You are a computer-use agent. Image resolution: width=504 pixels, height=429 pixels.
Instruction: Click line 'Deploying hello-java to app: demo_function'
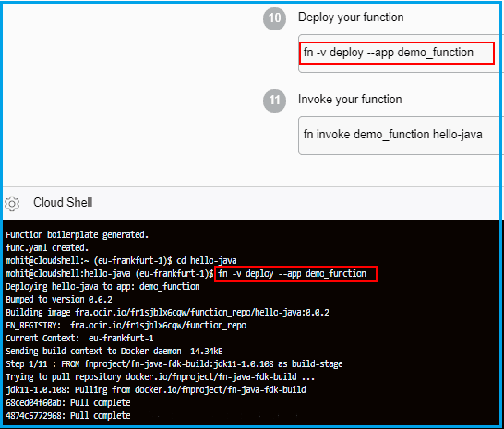coord(102,287)
